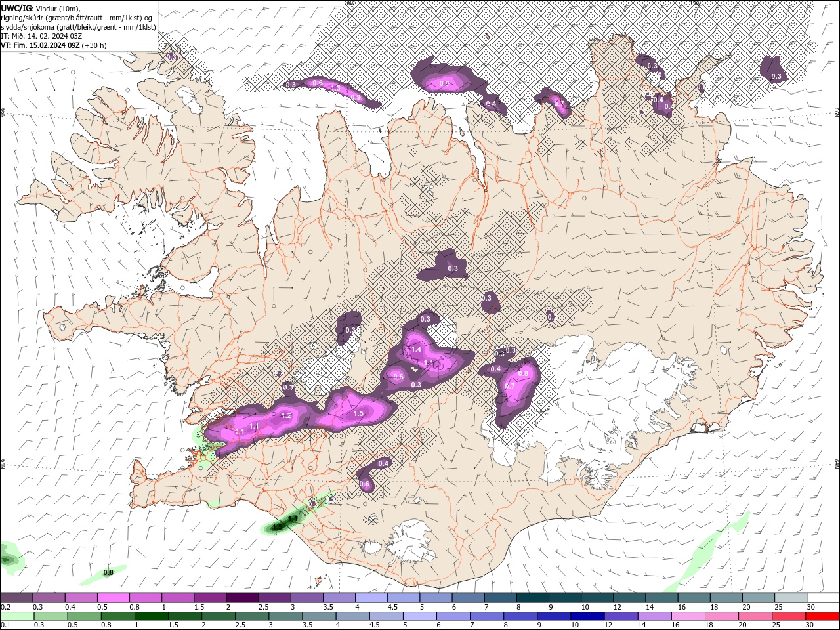Click the 'IT: Mið. 14. 02. 2024 03Z' line
This screenshot has height=630, width=840.
point(41,36)
